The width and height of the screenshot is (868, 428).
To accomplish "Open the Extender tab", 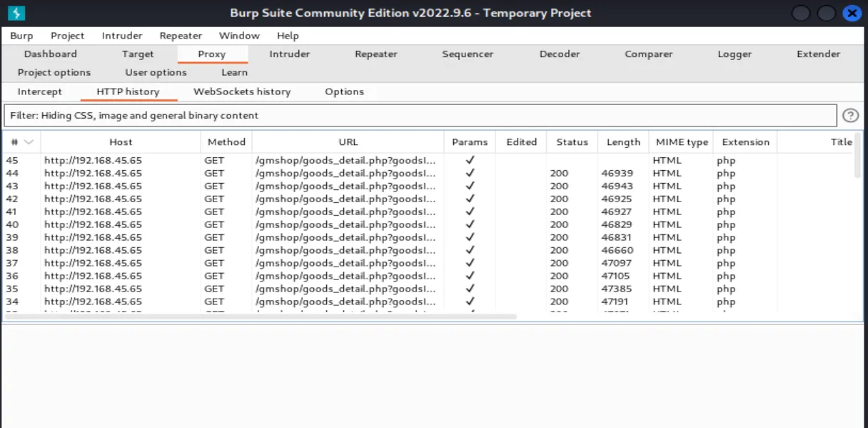I will 819,54.
